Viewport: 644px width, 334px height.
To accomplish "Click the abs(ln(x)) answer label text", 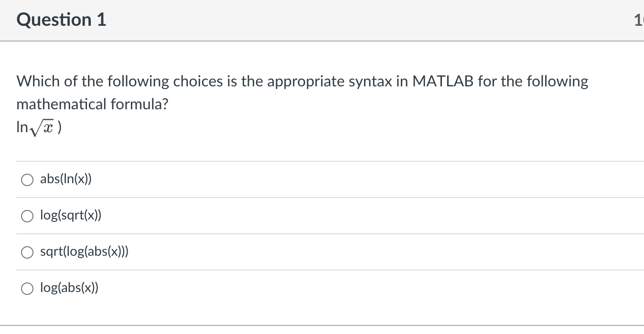I will tap(66, 179).
